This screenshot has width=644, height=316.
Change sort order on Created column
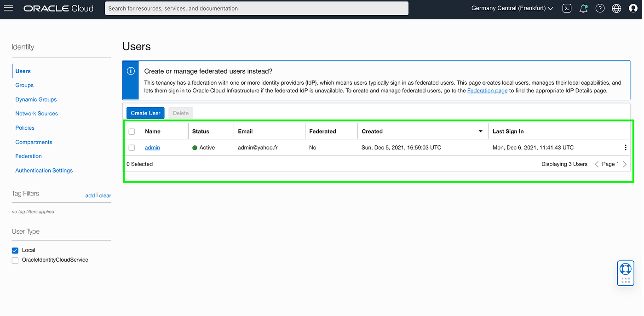click(x=481, y=131)
